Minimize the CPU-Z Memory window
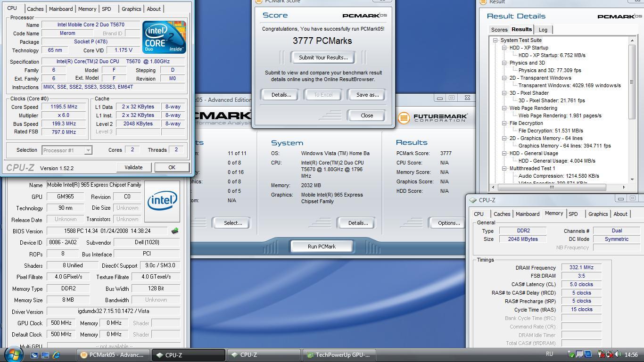Image resolution: width=644 pixels, height=362 pixels. 621,198
